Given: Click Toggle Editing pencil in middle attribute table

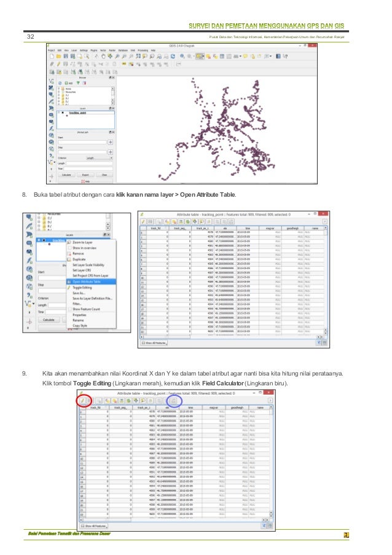Looking at the screenshot, I should (x=143, y=222).
